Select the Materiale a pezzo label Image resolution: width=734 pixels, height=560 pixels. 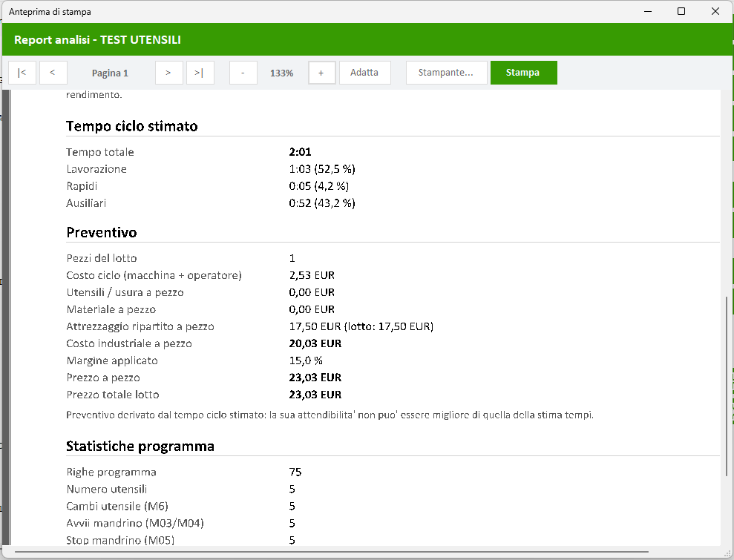pyautogui.click(x=111, y=309)
